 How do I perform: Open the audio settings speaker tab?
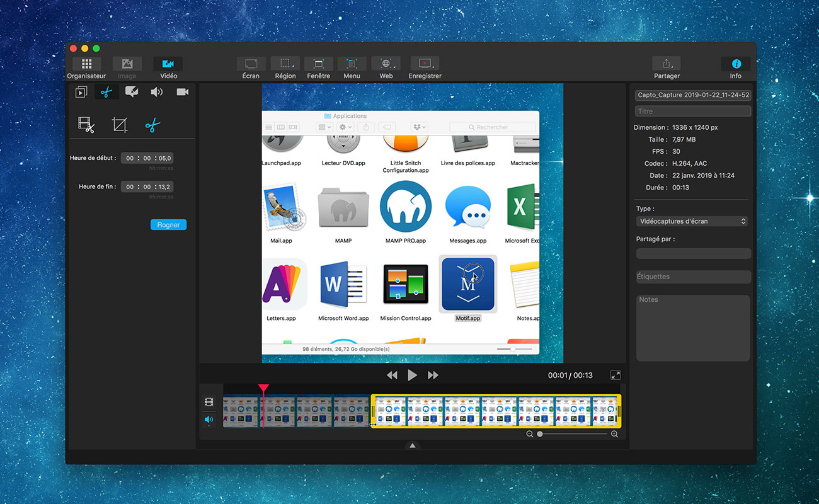pyautogui.click(x=156, y=92)
